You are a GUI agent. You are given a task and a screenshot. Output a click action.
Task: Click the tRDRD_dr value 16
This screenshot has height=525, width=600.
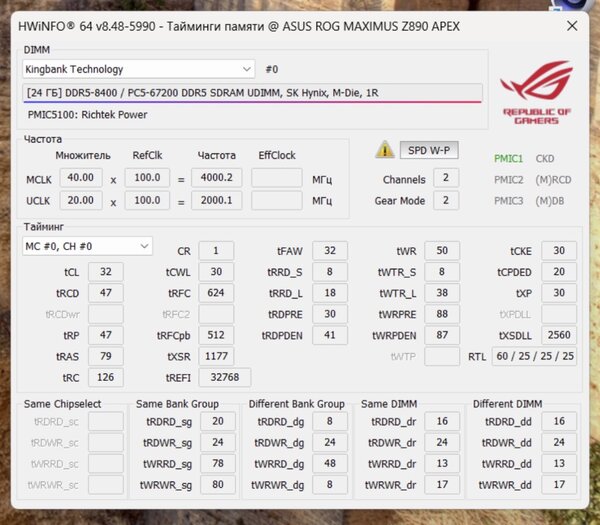[442, 421]
